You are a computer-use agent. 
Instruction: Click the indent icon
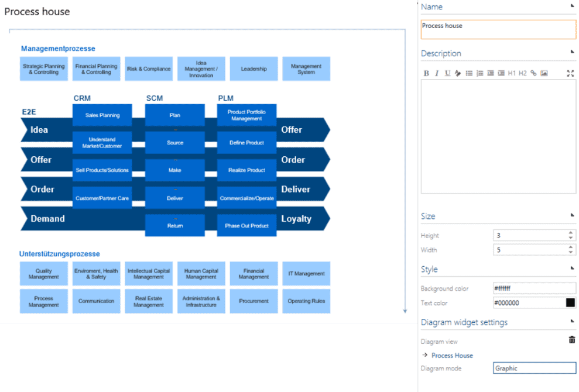click(501, 73)
